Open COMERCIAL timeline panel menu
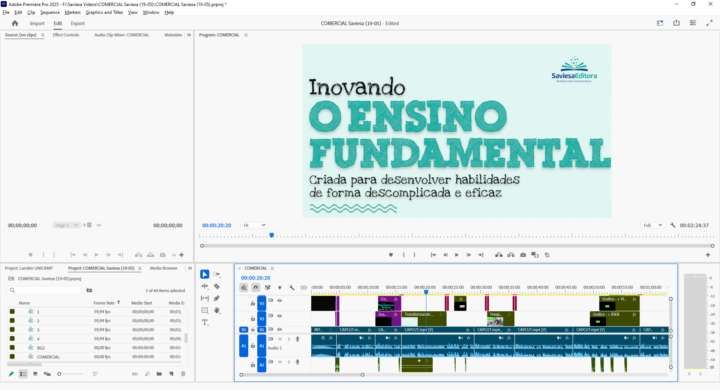The image size is (720, 390). 272,268
